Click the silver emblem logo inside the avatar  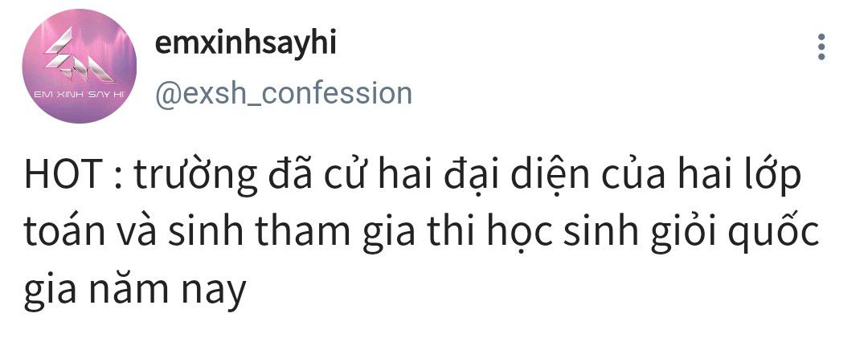[78, 55]
